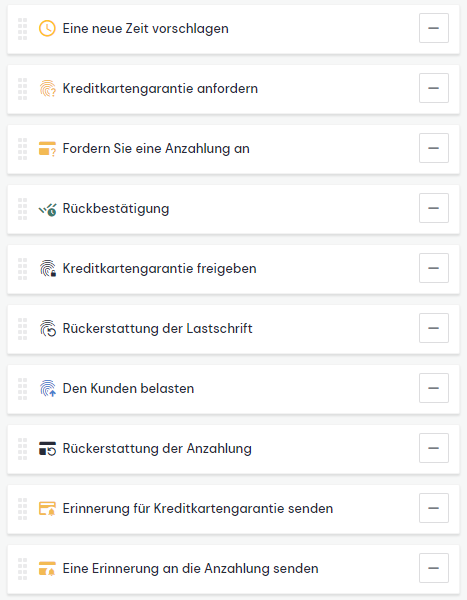Click the card icon for Fordern Sie eine Anzahlung an

click(47, 148)
